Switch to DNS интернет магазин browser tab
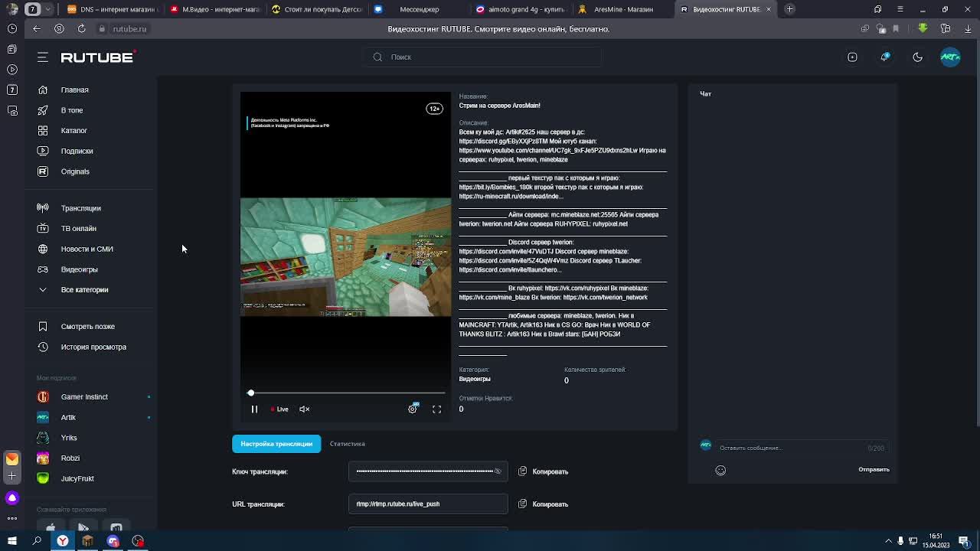 pyautogui.click(x=111, y=9)
